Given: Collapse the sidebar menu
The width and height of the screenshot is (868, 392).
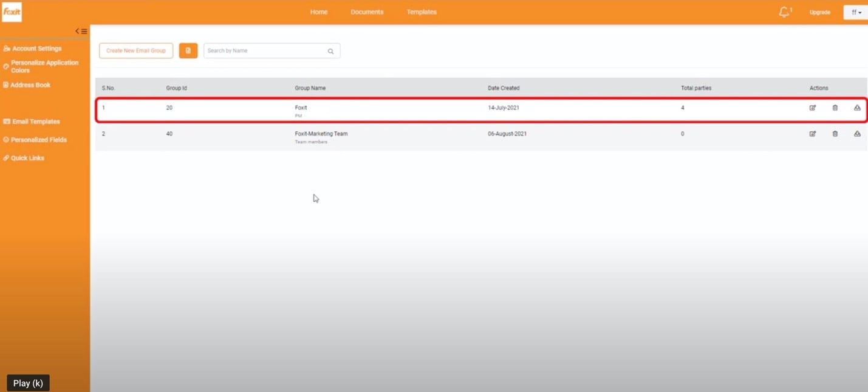Looking at the screenshot, I should point(81,31).
